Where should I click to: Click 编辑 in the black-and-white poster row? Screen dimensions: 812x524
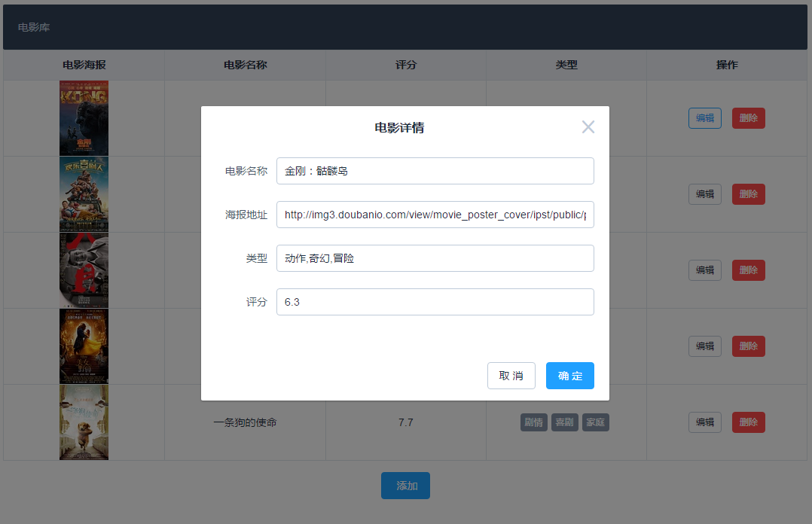point(705,270)
